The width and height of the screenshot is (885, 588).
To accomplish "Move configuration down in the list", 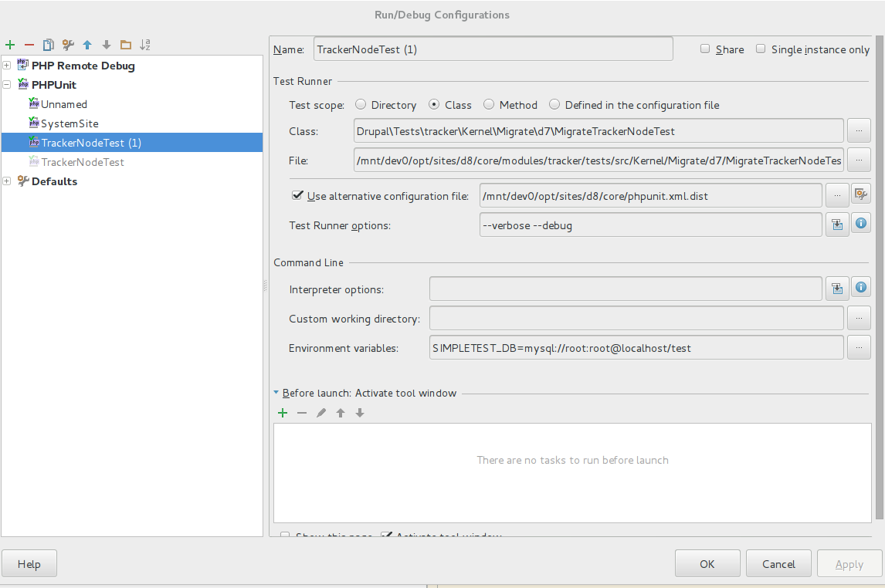I will [106, 45].
